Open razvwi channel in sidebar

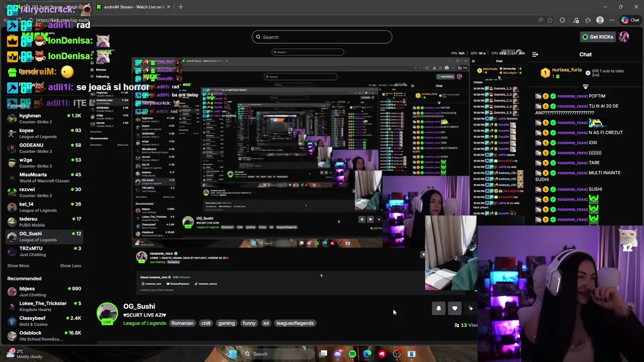click(x=44, y=192)
